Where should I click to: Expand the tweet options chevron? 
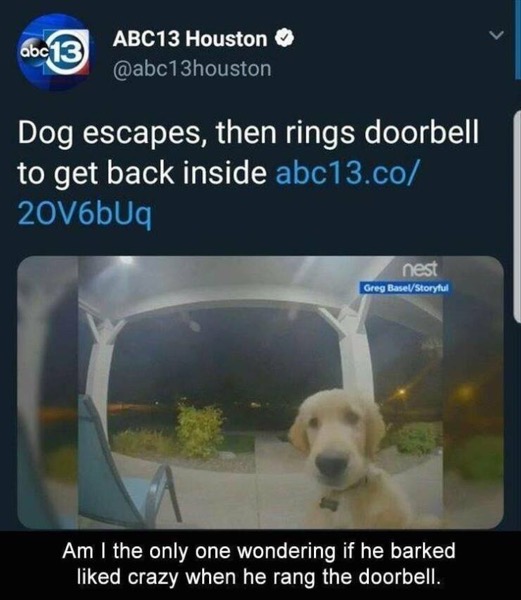497,35
